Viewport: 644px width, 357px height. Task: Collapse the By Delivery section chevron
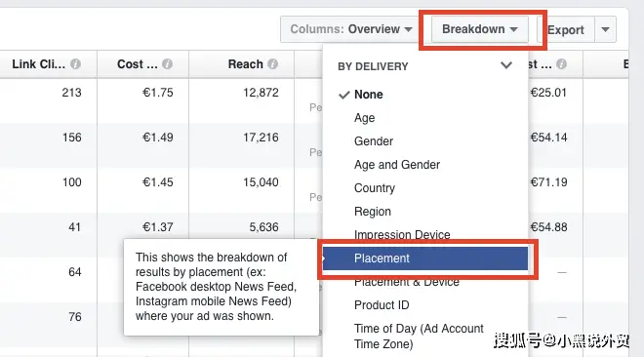[506, 65]
